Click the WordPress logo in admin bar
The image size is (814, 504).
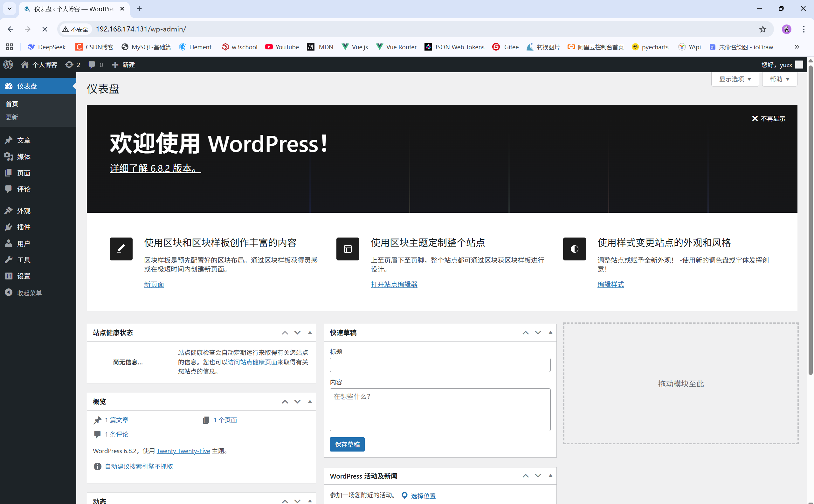click(x=8, y=65)
